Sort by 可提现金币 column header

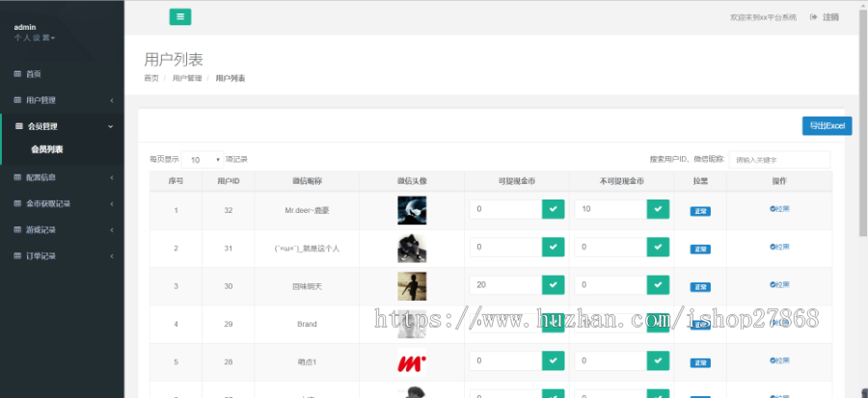[517, 181]
